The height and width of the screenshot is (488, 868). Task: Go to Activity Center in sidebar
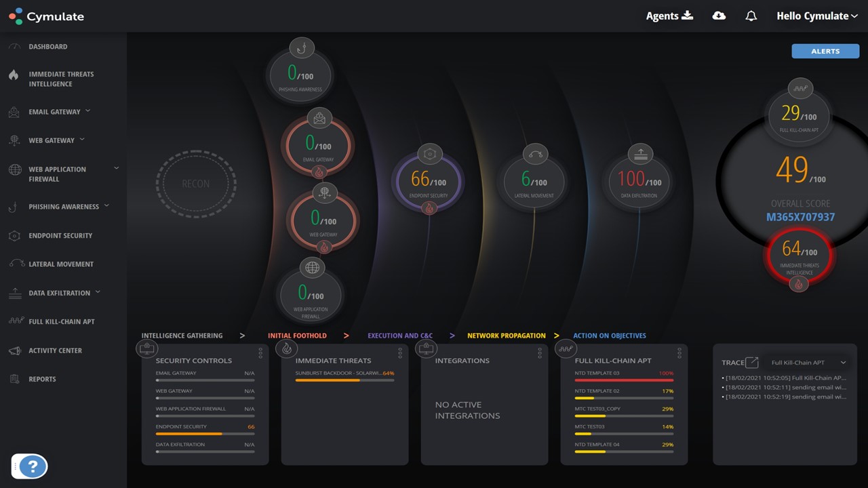[x=55, y=350]
